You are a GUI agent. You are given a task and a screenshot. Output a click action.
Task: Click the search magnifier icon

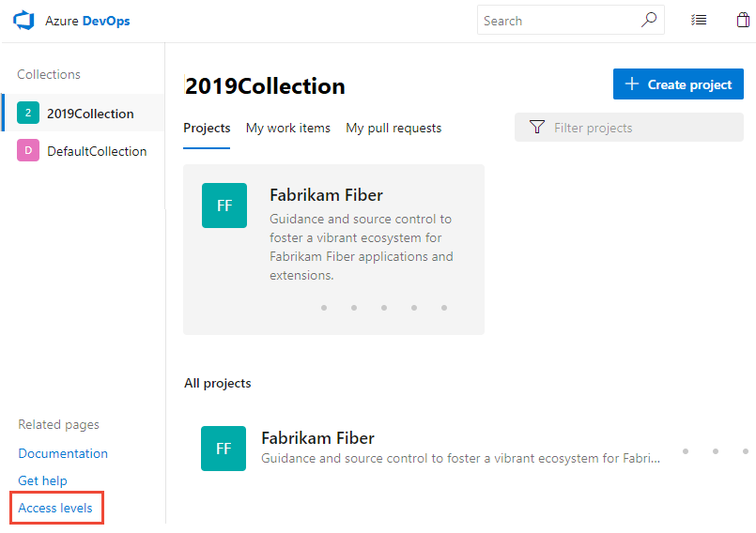tap(649, 20)
